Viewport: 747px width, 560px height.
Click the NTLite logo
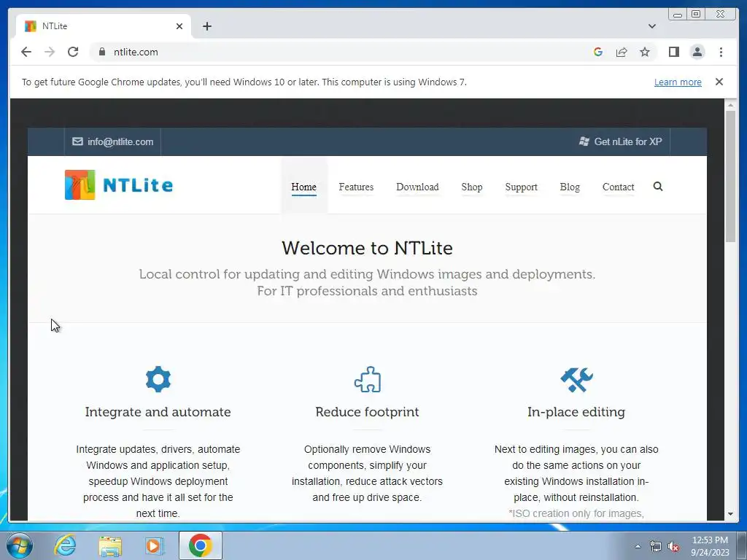click(119, 184)
